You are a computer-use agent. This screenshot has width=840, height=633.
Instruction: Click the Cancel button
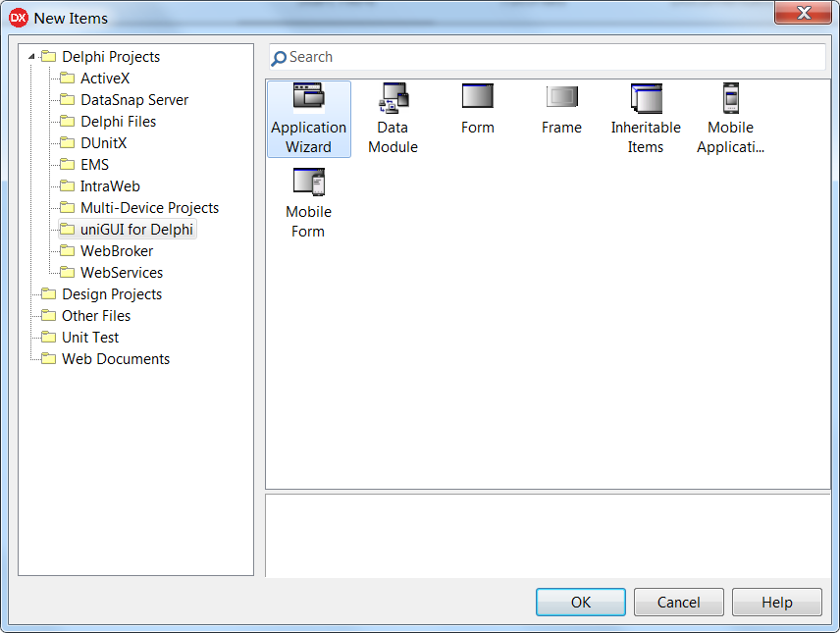[679, 602]
